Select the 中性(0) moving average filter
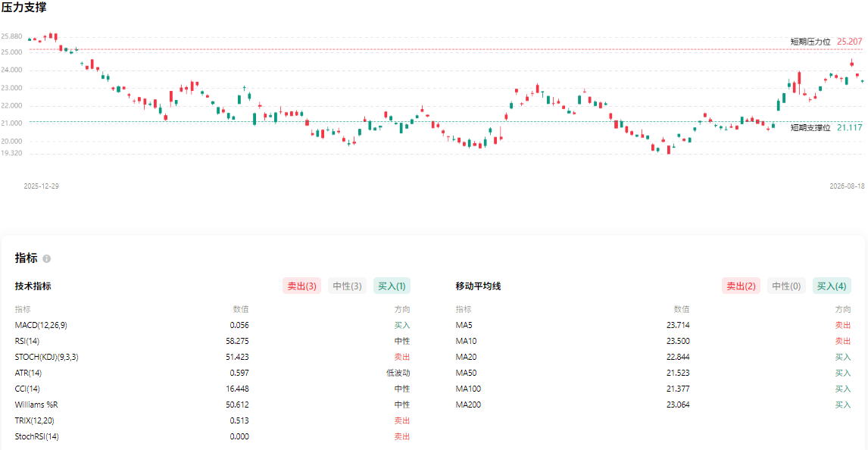 786,286
